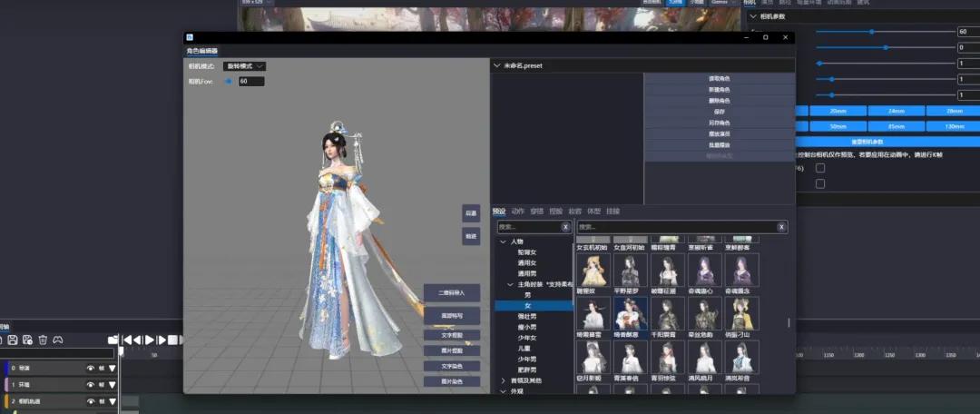The width and height of the screenshot is (980, 414).
Task: Click the 二维码导入 button
Action: (452, 292)
